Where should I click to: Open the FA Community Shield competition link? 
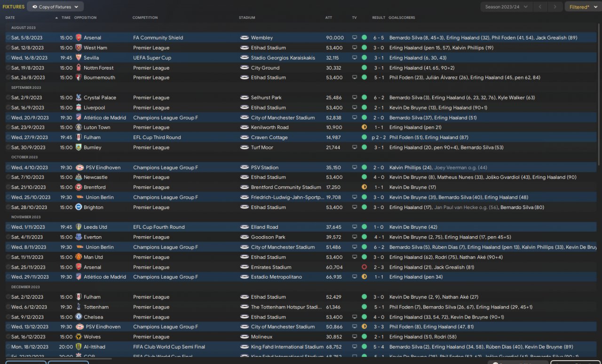157,38
